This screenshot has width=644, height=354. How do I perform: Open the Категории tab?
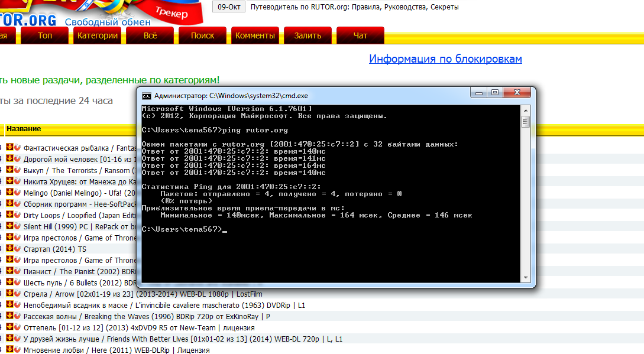[x=98, y=35]
